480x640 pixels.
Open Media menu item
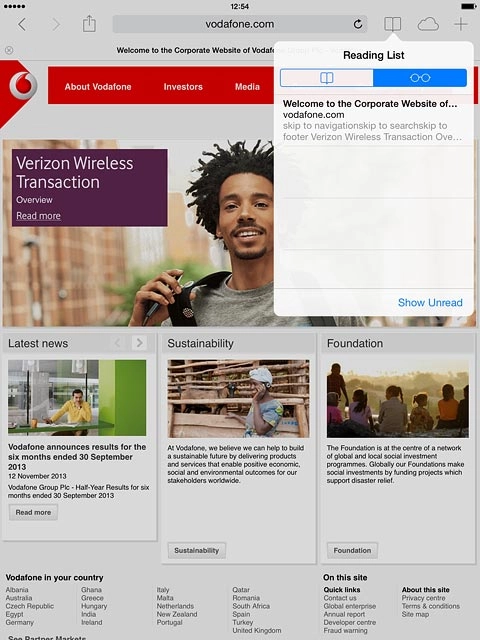pyautogui.click(x=247, y=87)
